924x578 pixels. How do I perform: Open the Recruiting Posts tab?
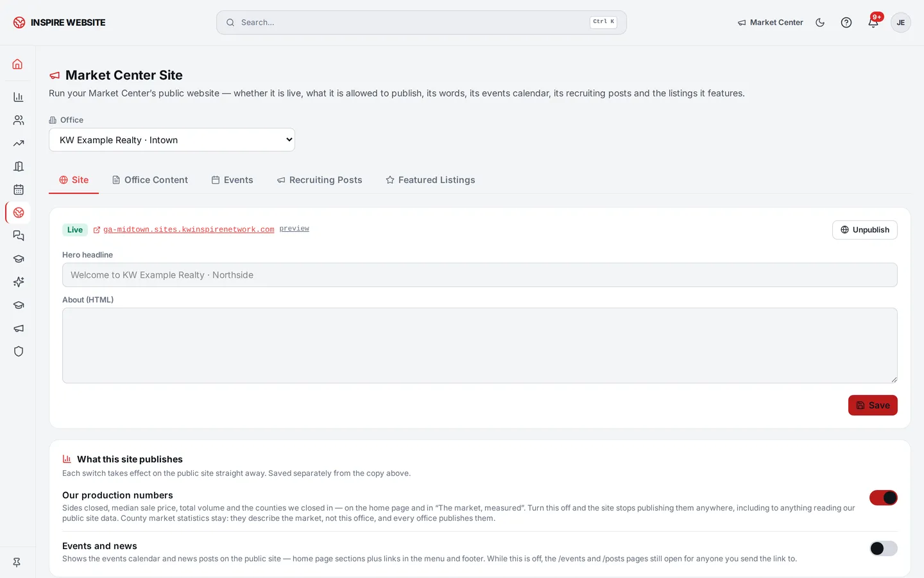320,180
